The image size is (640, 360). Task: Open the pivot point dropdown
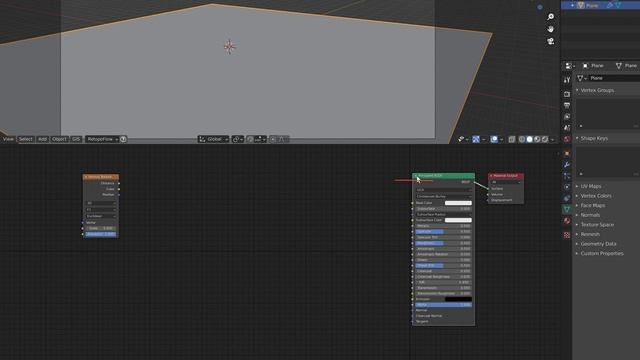click(238, 139)
